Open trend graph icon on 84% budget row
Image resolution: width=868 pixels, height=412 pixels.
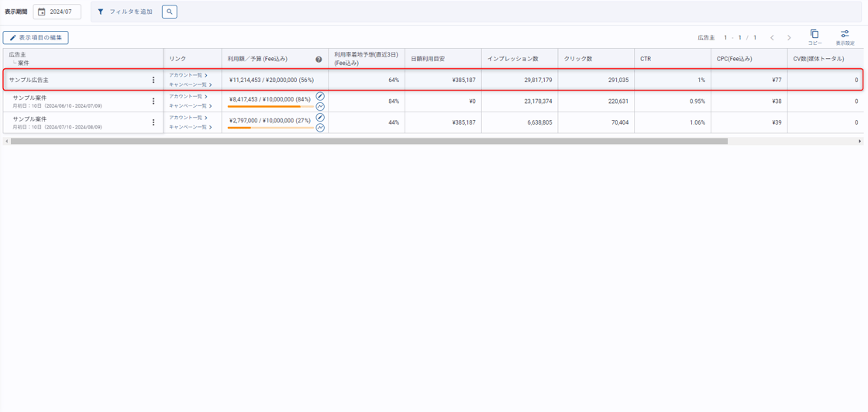pos(320,106)
